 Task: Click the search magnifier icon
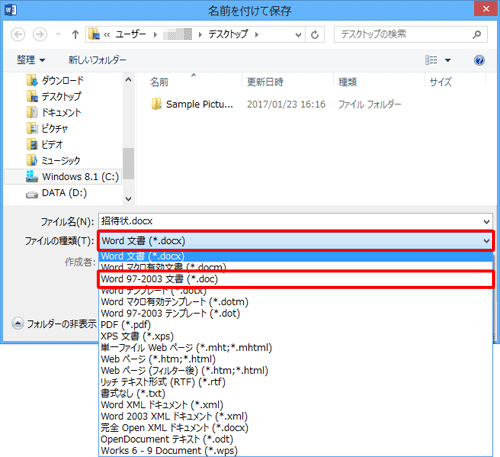[x=477, y=34]
